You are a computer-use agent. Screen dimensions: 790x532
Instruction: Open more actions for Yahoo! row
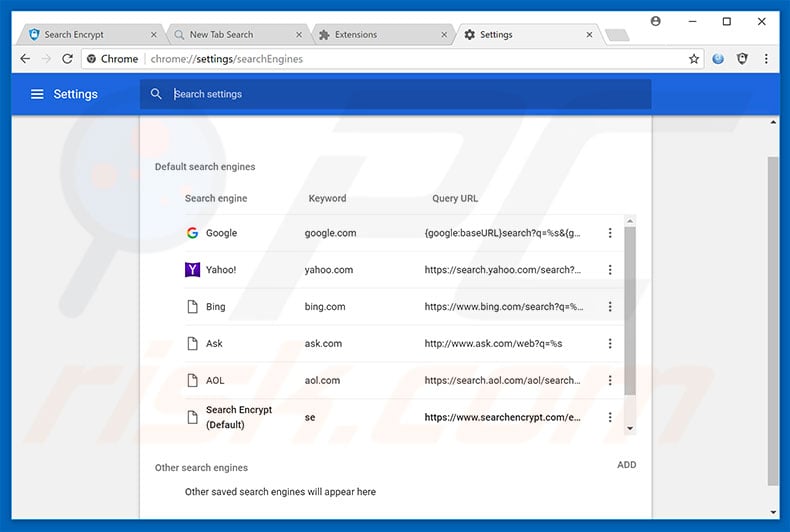point(610,270)
